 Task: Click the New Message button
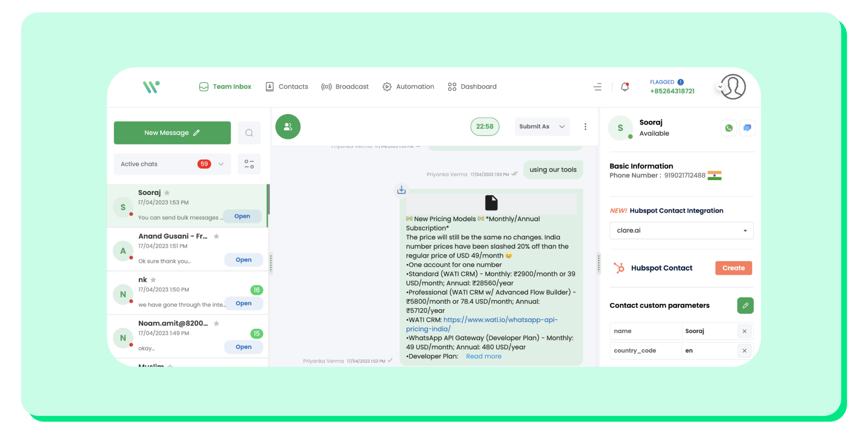[172, 133]
